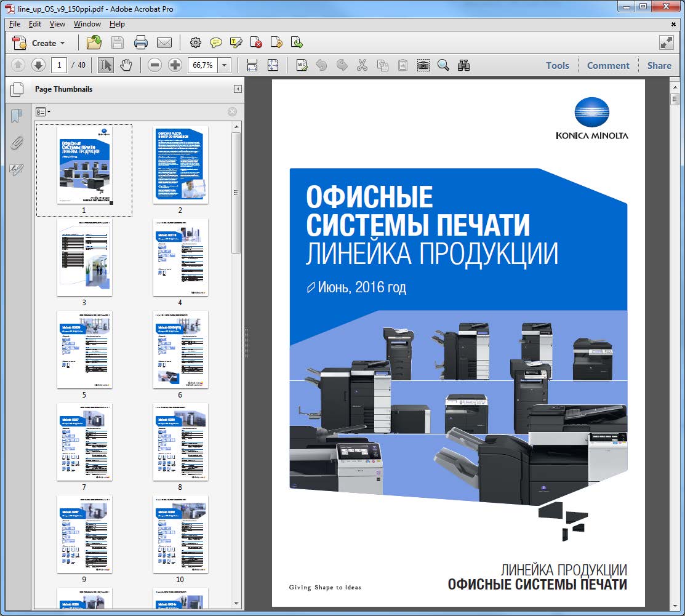The image size is (685, 616).
Task: Choose the Select text tool
Action: pos(105,65)
